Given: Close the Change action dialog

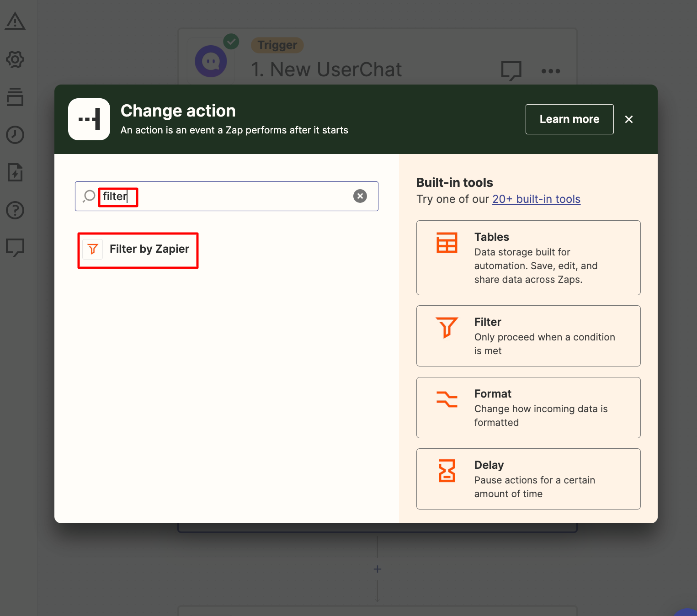Looking at the screenshot, I should pos(629,119).
